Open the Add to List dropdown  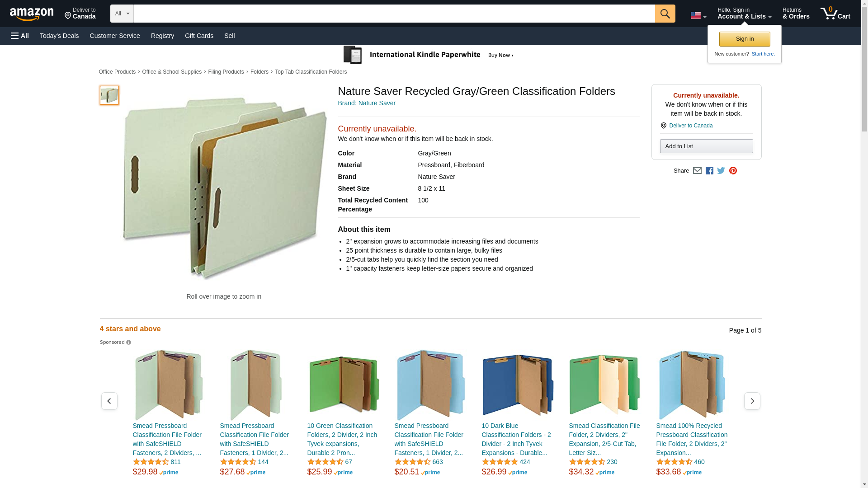(706, 146)
